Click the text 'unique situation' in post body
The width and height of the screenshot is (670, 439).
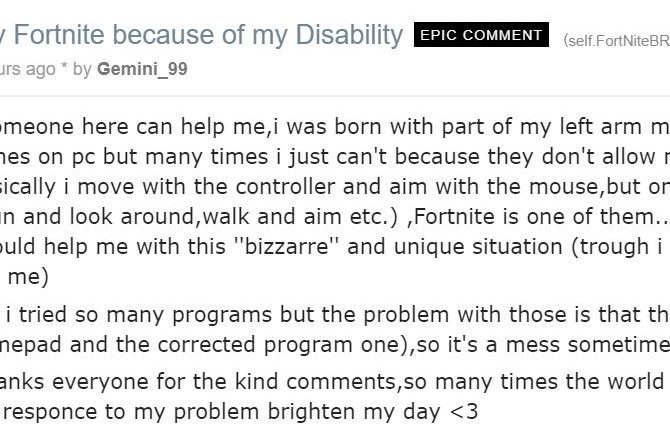[x=478, y=247]
